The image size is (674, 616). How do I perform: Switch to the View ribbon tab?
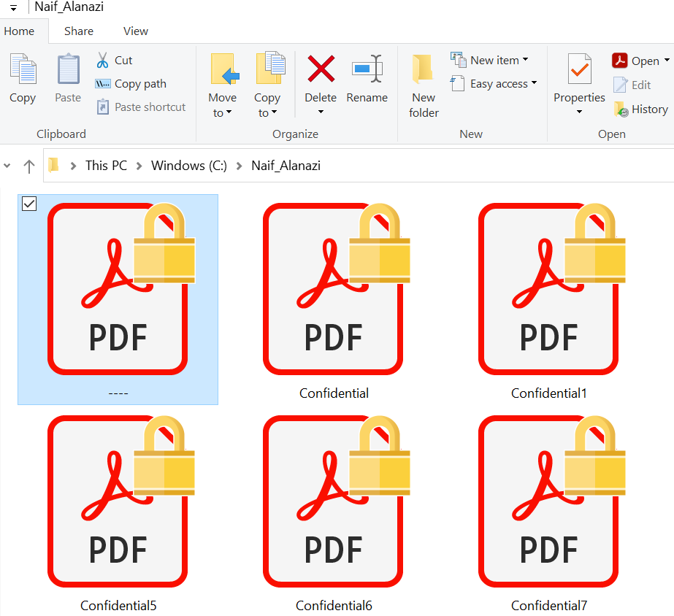136,31
